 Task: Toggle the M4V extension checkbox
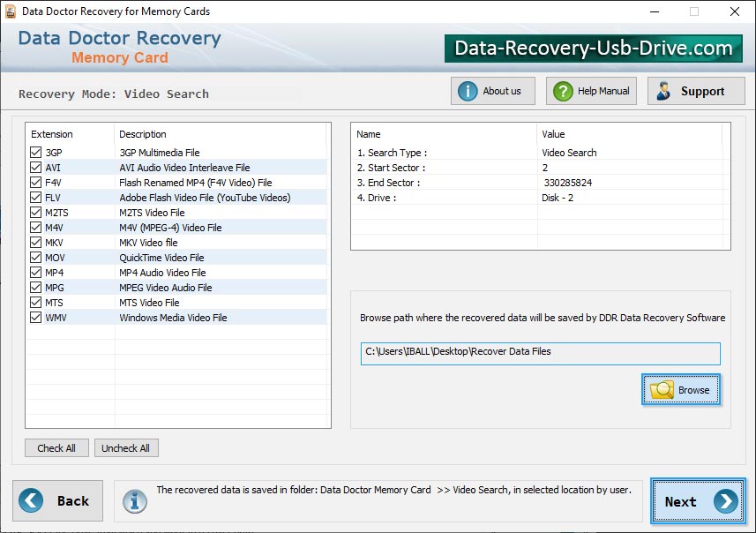(35, 227)
